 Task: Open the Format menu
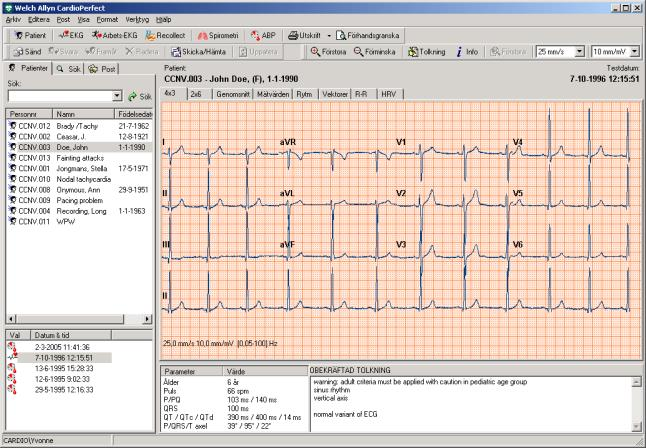click(x=108, y=19)
